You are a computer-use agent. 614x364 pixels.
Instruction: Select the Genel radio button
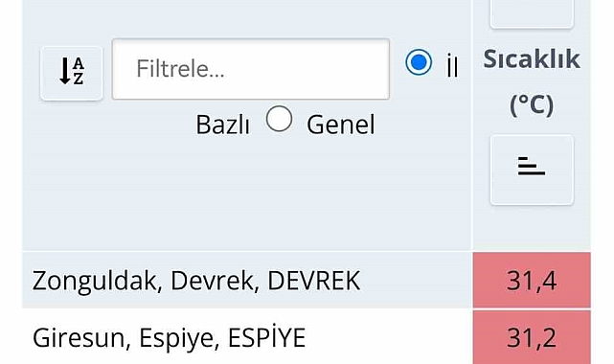click(x=279, y=119)
